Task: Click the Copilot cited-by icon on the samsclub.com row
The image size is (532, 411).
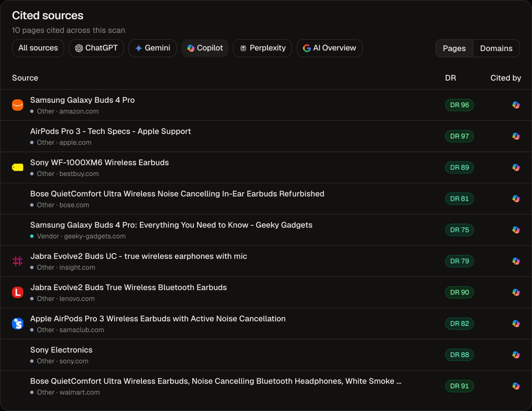Action: pos(516,324)
